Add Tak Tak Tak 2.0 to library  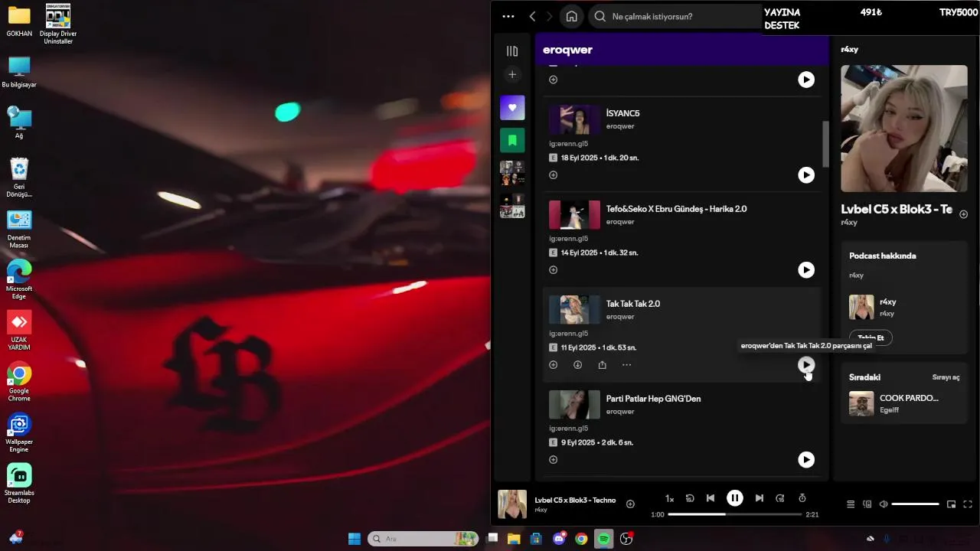click(554, 365)
